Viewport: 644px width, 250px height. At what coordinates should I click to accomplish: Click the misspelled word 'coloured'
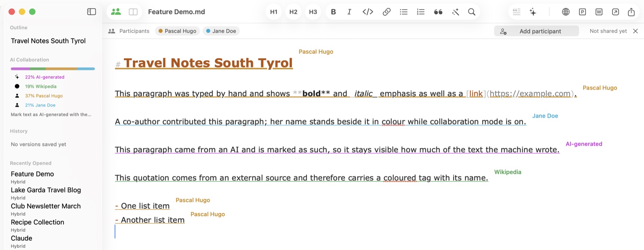[x=400, y=178]
